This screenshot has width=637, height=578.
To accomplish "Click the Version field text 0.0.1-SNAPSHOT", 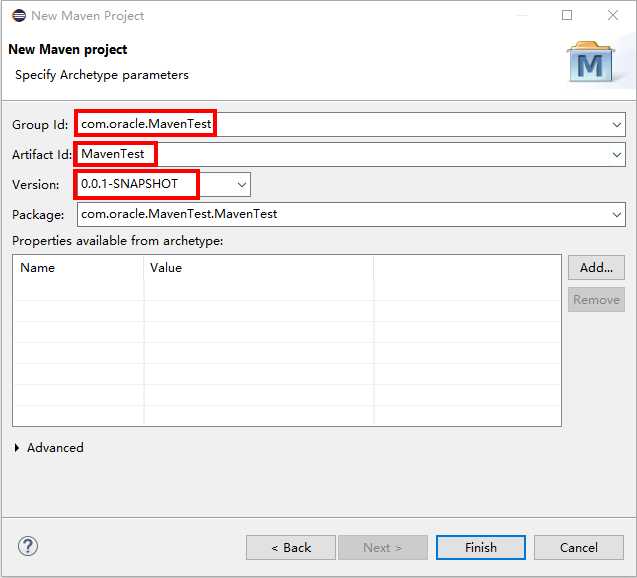I will 129,184.
